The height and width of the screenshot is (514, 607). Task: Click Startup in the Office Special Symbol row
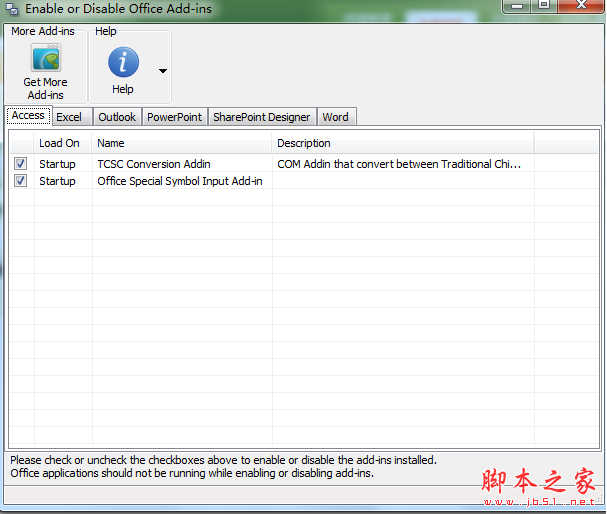pyautogui.click(x=57, y=181)
